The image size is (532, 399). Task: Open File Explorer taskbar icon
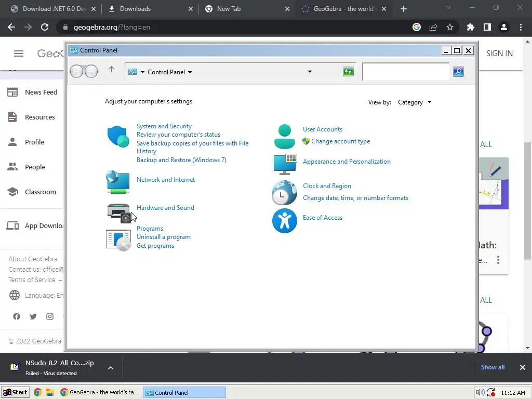pos(50,393)
